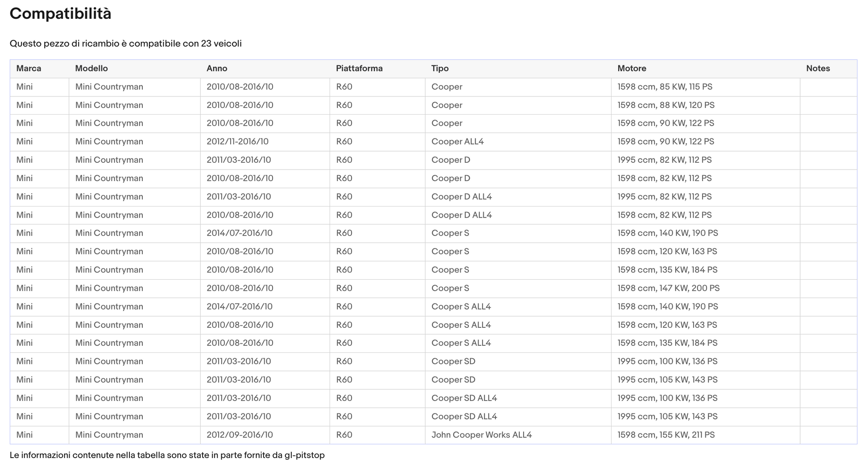Click the Tipo column header

(x=439, y=69)
